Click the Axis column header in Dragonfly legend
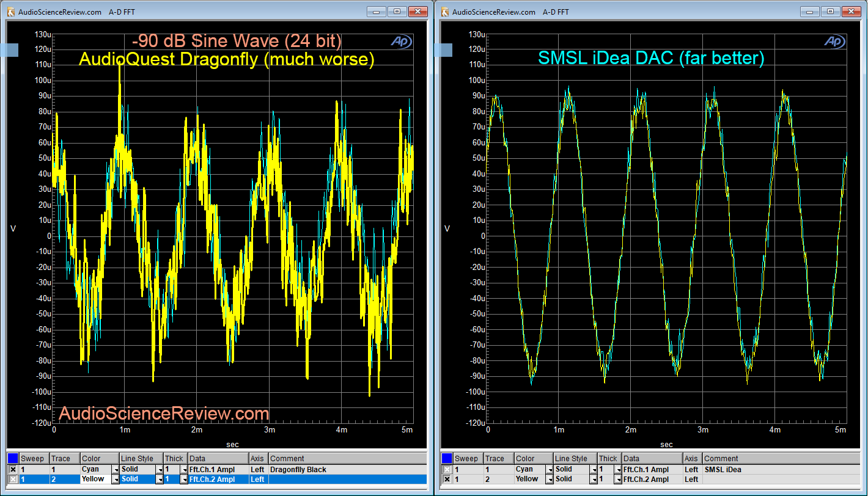The image size is (868, 496). [259, 459]
